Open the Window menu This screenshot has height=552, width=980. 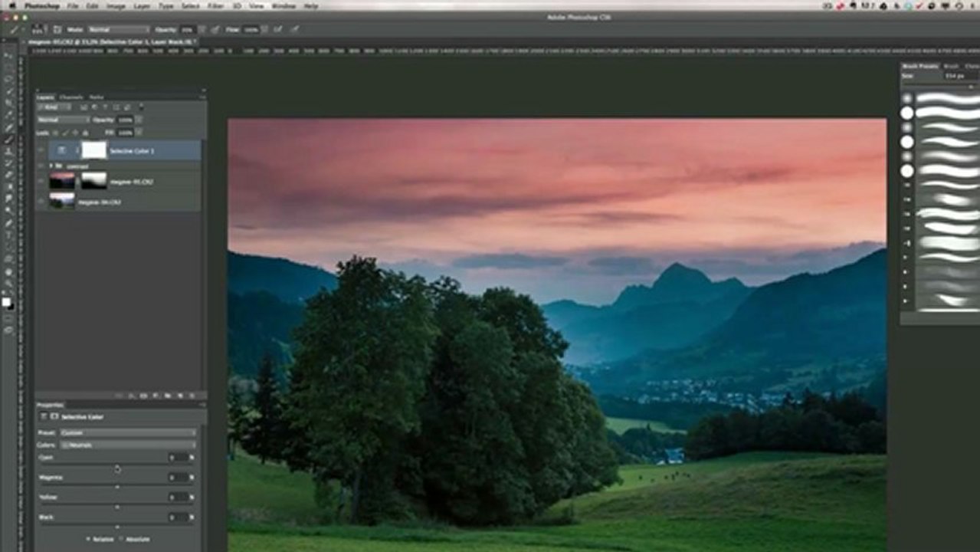click(284, 5)
